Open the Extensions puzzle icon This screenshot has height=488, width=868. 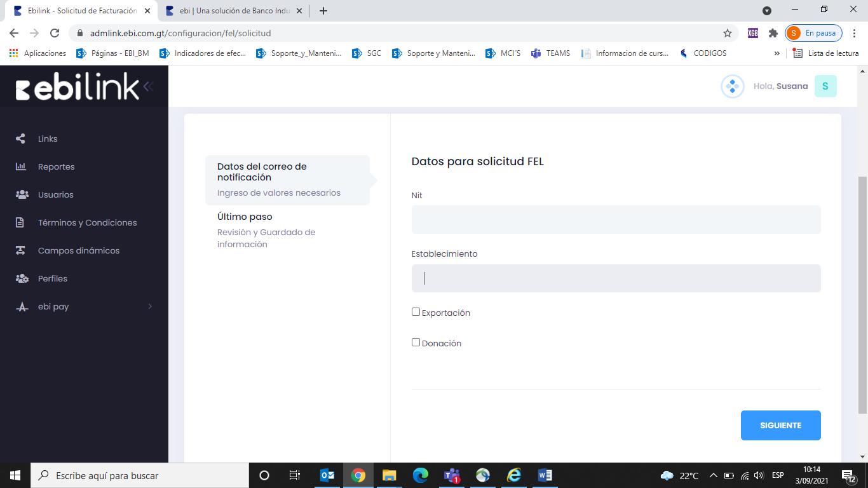(x=773, y=33)
